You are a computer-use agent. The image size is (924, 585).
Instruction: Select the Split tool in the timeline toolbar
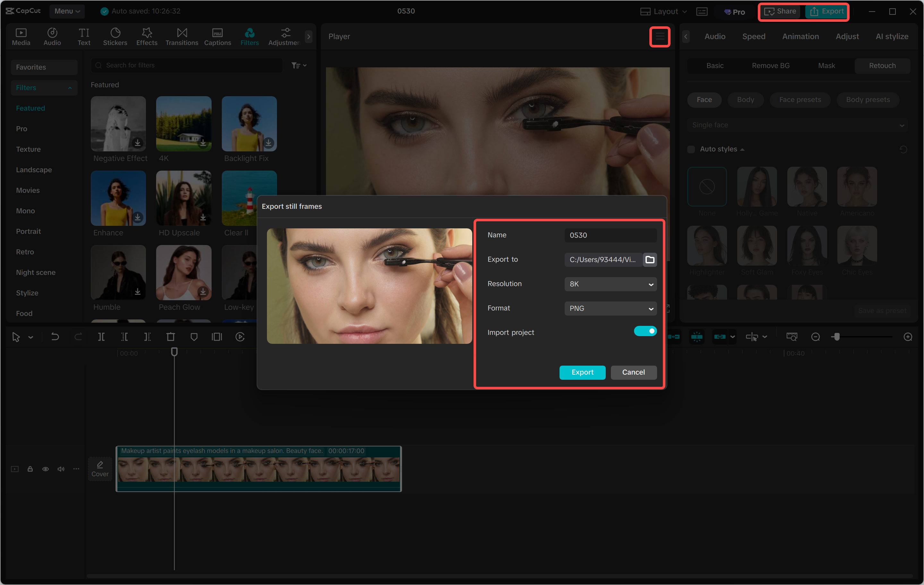pyautogui.click(x=102, y=337)
